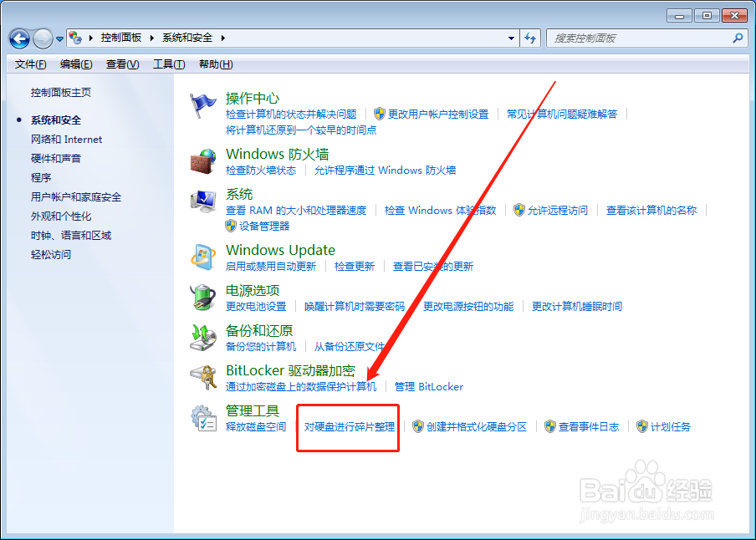This screenshot has width=756, height=540.
Task: Select 硬件和声音 in sidebar
Action: click(x=56, y=159)
